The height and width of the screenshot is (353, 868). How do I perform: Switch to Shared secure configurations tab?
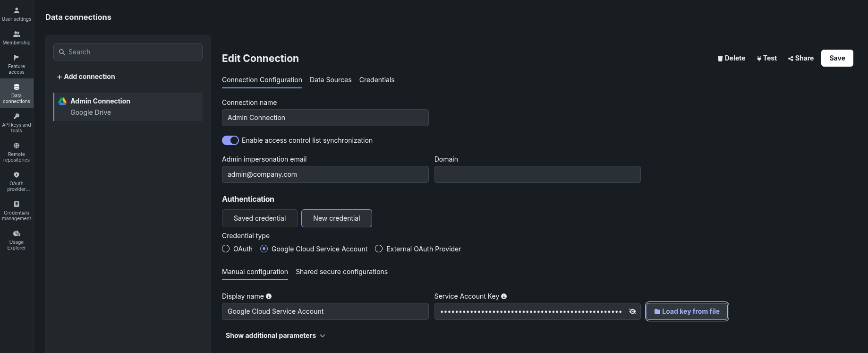point(341,272)
